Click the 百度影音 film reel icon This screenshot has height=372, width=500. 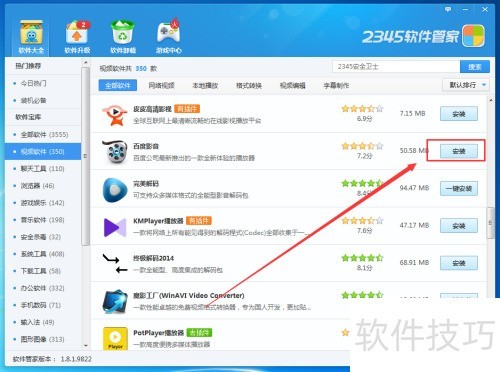click(x=115, y=152)
